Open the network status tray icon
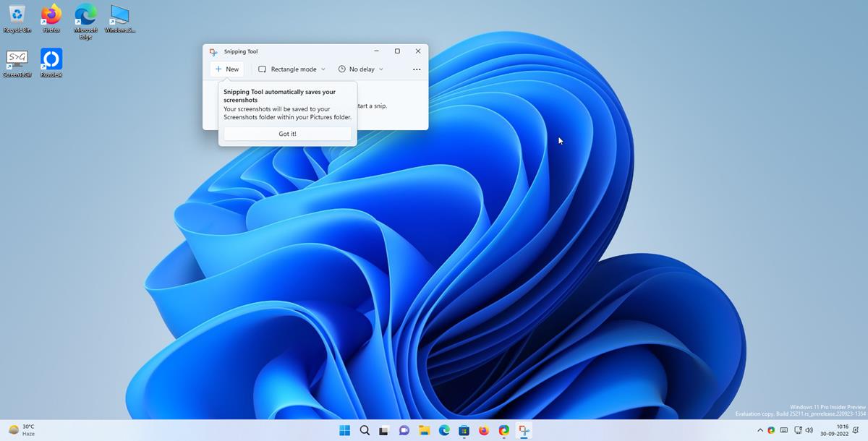This screenshot has width=868, height=441. coord(798,430)
